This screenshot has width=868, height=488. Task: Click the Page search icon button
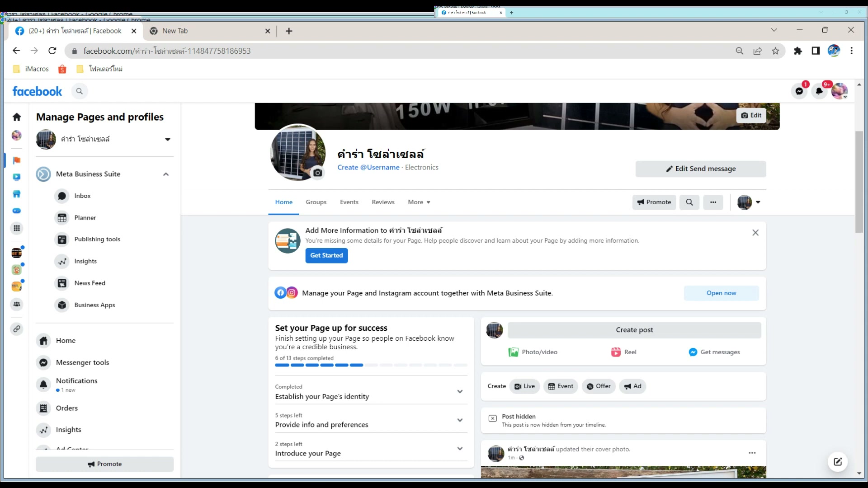click(x=689, y=202)
